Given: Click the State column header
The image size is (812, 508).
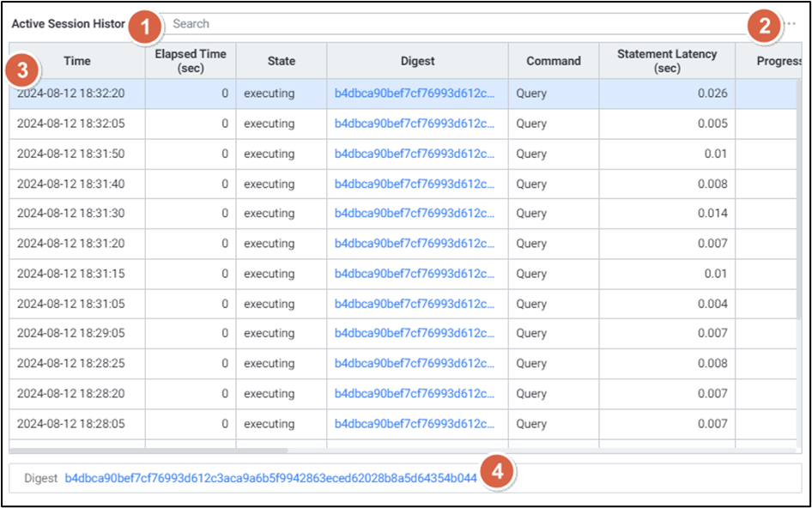Looking at the screenshot, I should point(281,61).
